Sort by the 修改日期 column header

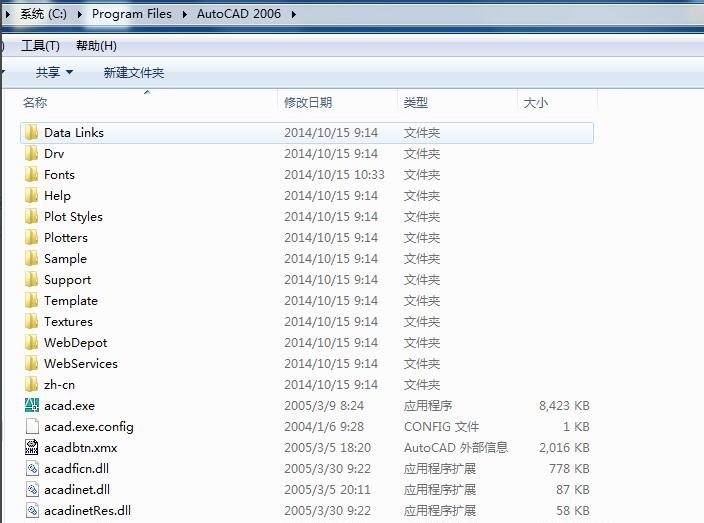coord(338,103)
